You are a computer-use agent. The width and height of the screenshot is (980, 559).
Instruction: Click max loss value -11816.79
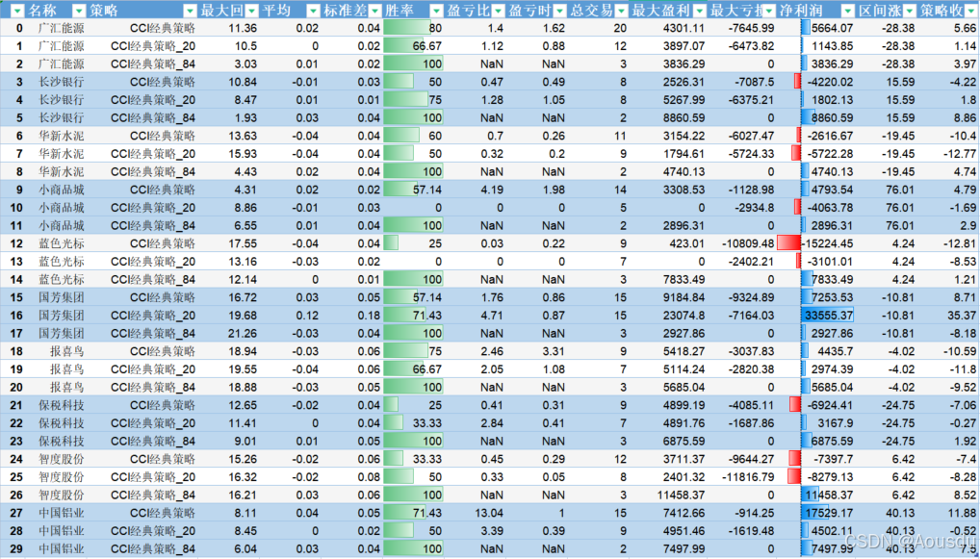pyautogui.click(x=749, y=477)
